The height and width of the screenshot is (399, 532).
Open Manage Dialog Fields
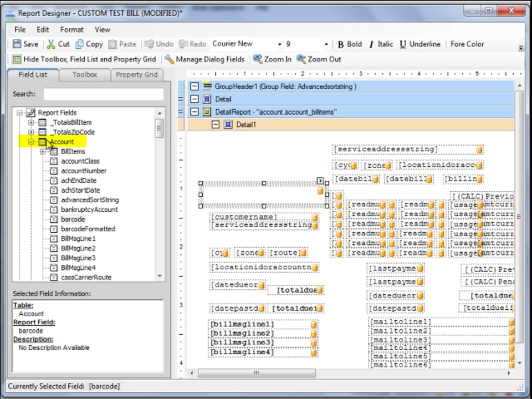(x=204, y=59)
